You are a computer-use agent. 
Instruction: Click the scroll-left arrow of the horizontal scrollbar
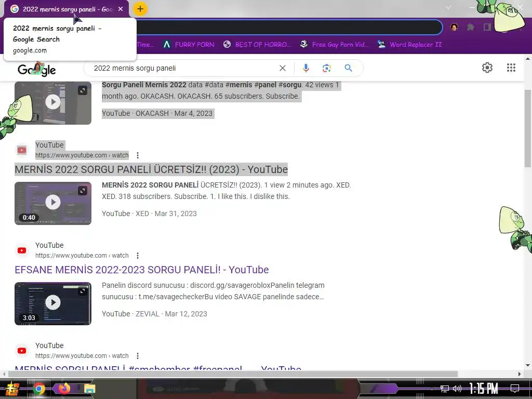coord(4,374)
